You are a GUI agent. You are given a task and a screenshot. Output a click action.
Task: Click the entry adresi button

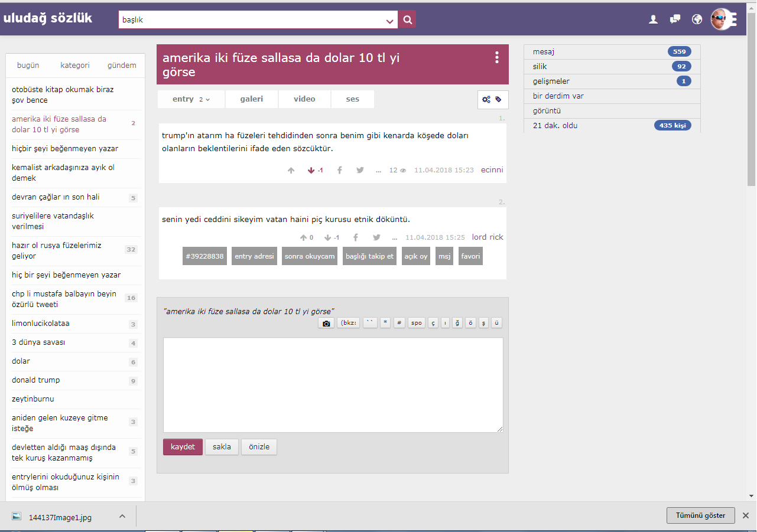tap(254, 256)
